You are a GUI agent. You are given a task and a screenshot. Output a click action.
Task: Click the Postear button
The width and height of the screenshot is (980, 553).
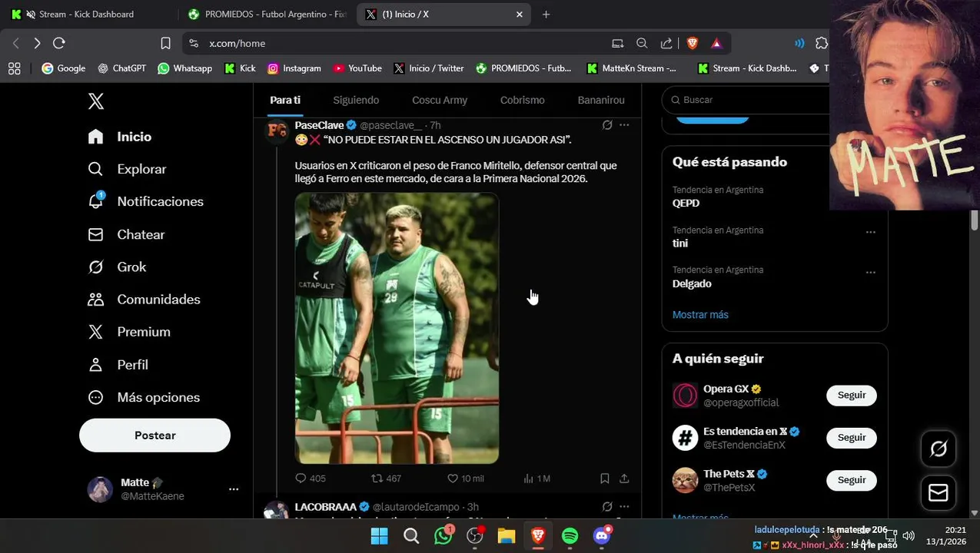point(154,435)
